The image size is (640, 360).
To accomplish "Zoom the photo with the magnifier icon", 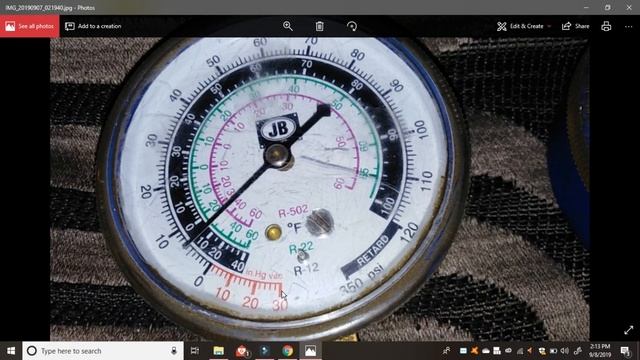I will click(x=288, y=26).
